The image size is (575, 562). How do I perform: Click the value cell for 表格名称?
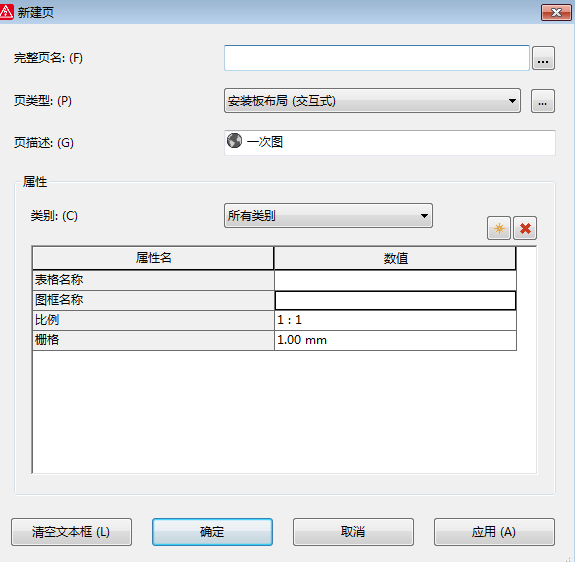tap(395, 280)
